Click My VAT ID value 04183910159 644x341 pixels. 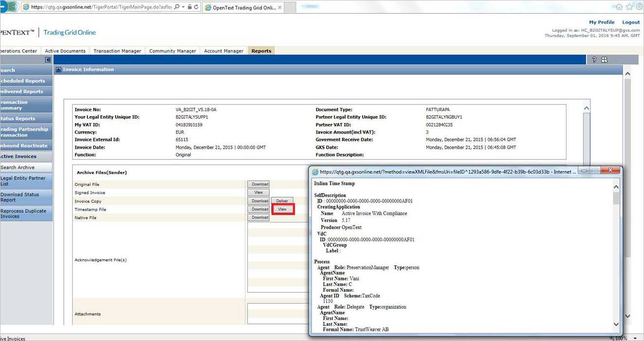pyautogui.click(x=189, y=125)
